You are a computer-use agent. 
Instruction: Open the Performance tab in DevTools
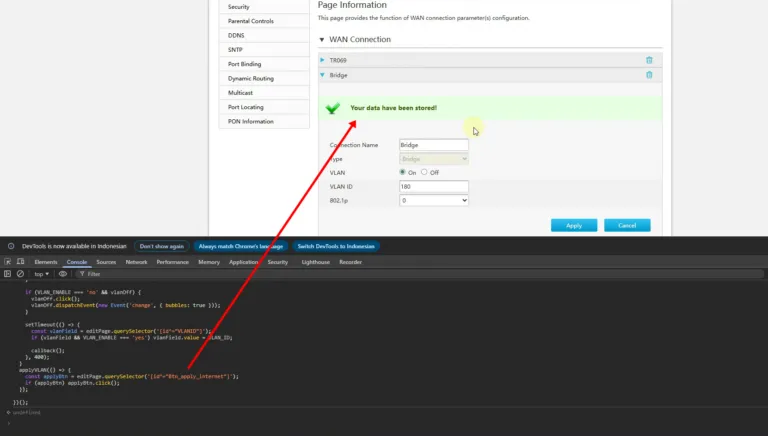click(172, 262)
